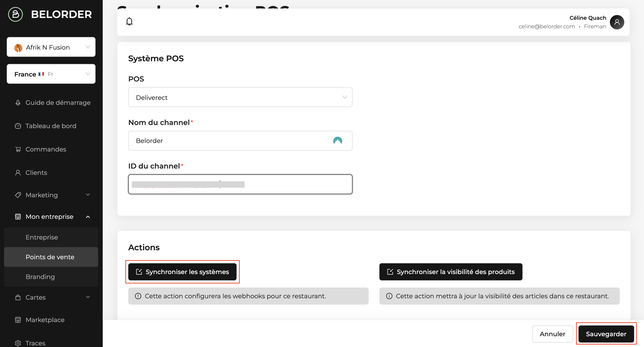This screenshot has width=644, height=347.
Task: Click info icon beside visibility message
Action: click(389, 296)
